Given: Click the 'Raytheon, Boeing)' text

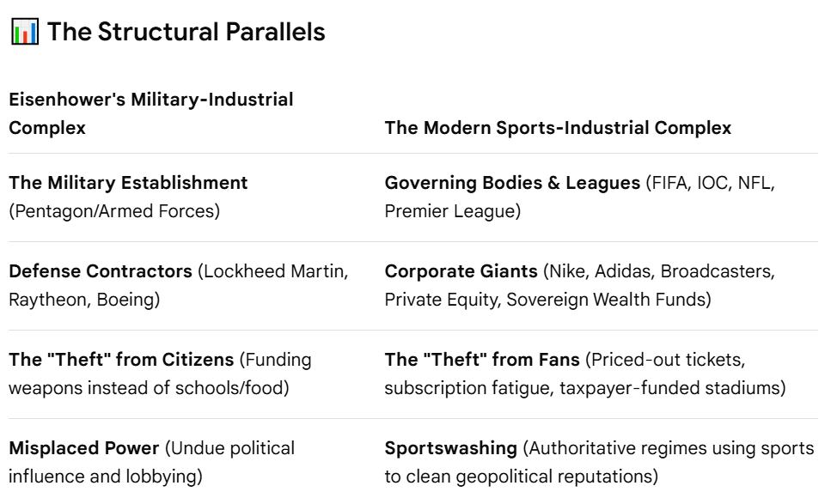Looking at the screenshot, I should coord(84,300).
